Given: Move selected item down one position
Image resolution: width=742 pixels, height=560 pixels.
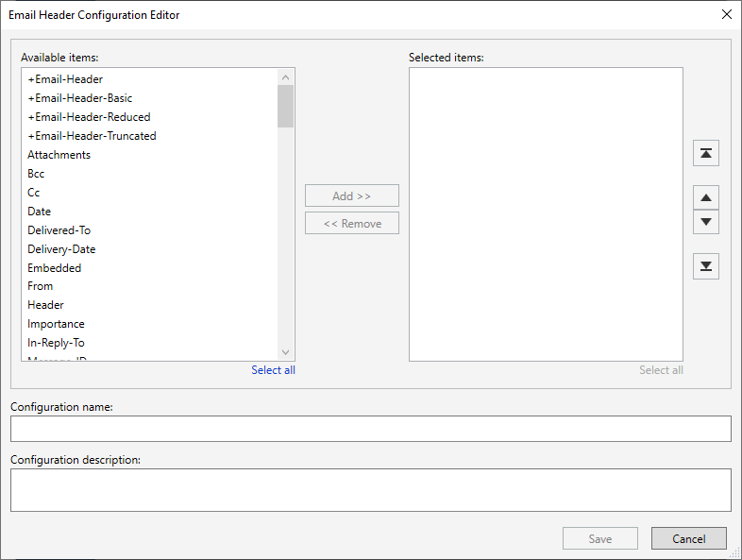Looking at the screenshot, I should click(705, 222).
